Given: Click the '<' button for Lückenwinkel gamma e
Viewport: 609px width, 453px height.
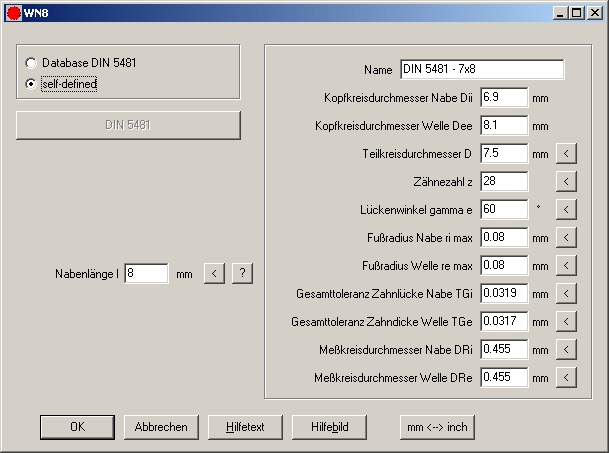Looking at the screenshot, I should click(x=566, y=210).
